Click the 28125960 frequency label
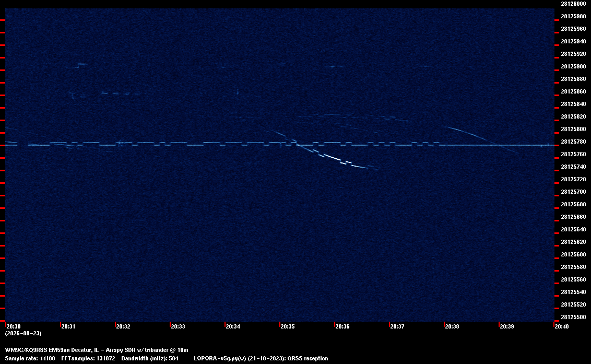Viewport: 591px width, 364px height. [x=573, y=29]
